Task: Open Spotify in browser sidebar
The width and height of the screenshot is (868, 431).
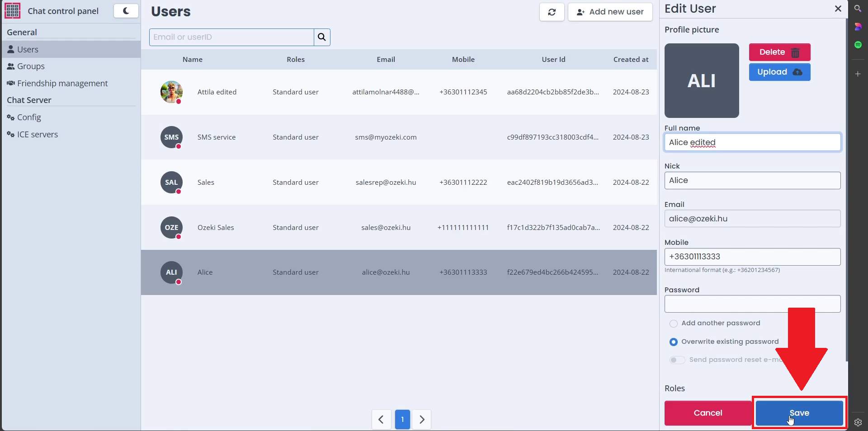Action: [x=858, y=45]
